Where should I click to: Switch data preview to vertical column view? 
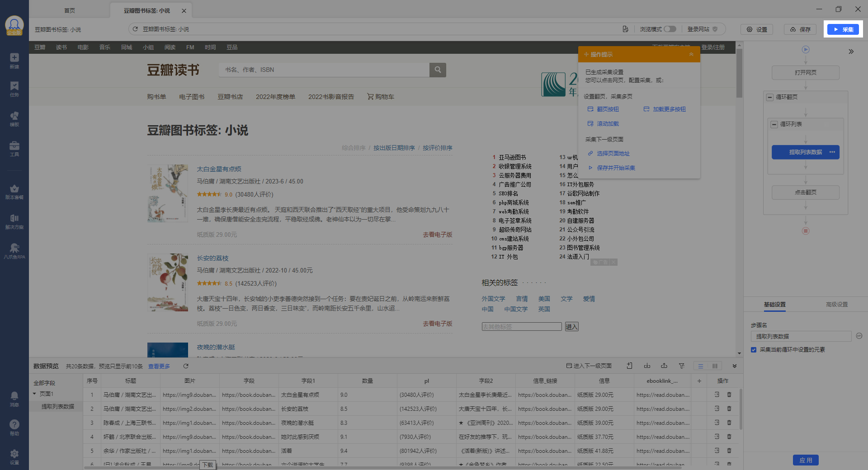click(715, 366)
